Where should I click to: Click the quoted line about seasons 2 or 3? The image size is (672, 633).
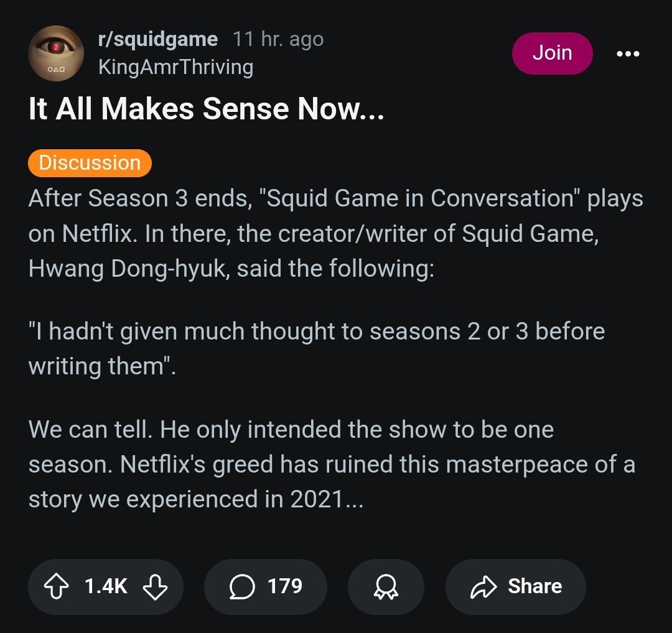point(316,348)
